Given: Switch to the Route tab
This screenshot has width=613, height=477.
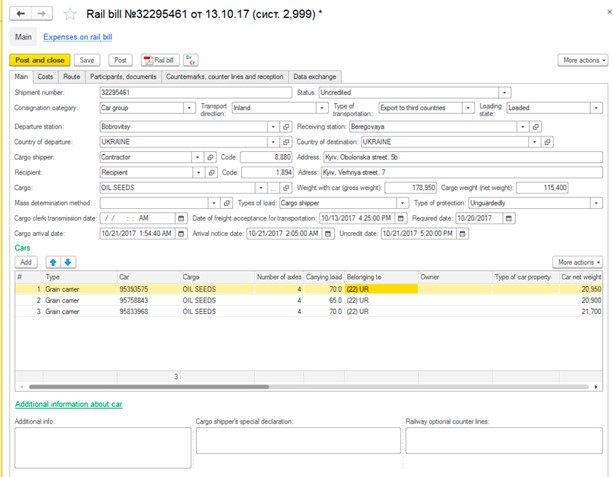Looking at the screenshot, I should pos(72,77).
